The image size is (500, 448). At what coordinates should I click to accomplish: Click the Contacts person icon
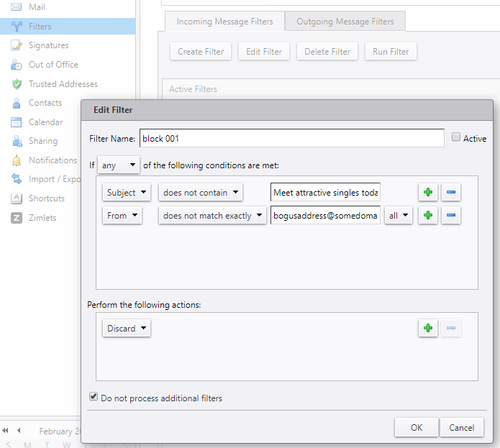17,103
